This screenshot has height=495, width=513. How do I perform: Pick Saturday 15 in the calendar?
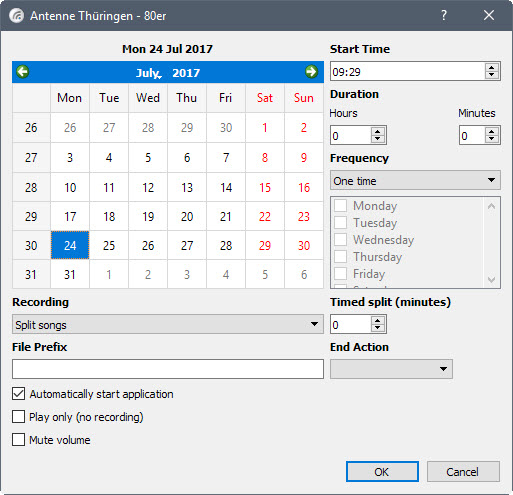[265, 187]
